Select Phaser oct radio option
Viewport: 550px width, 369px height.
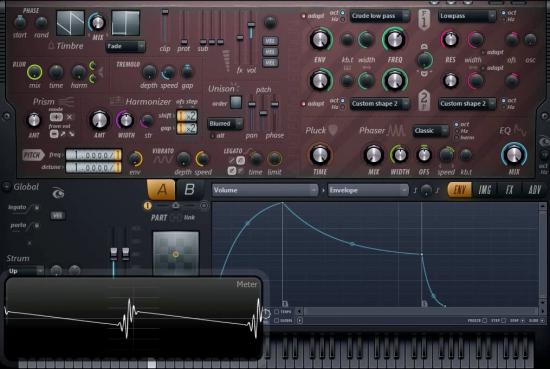(x=456, y=124)
